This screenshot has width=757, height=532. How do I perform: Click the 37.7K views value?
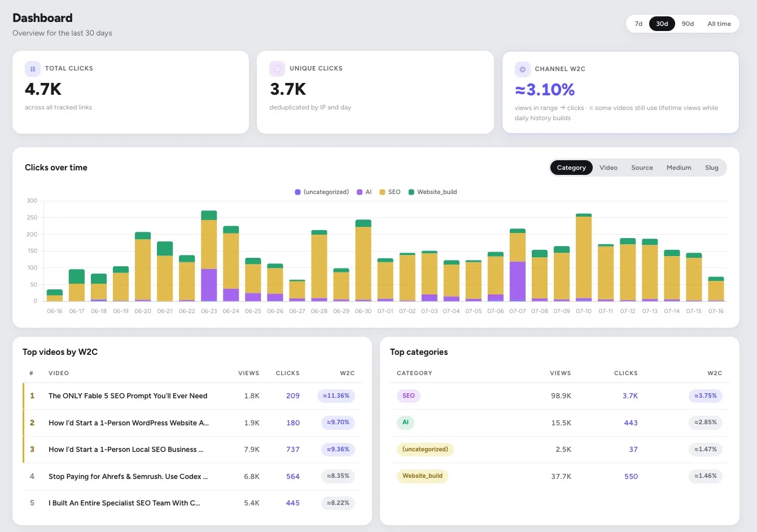[561, 477]
